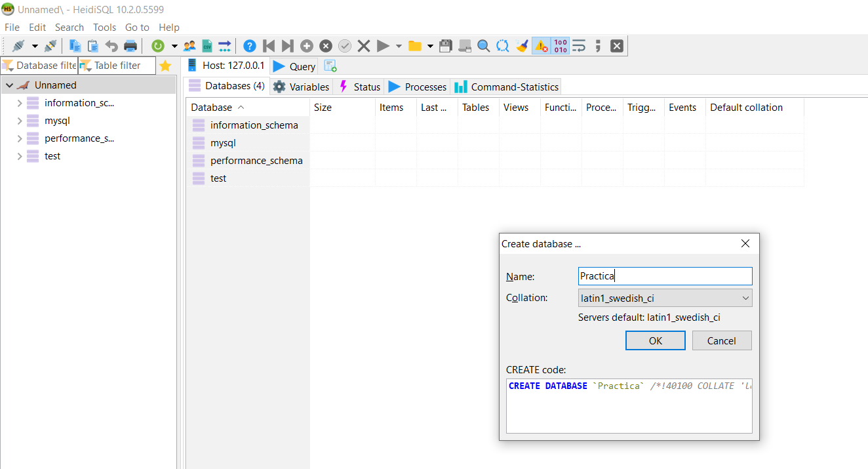Open the Search menu
The width and height of the screenshot is (868, 469).
click(x=69, y=28)
